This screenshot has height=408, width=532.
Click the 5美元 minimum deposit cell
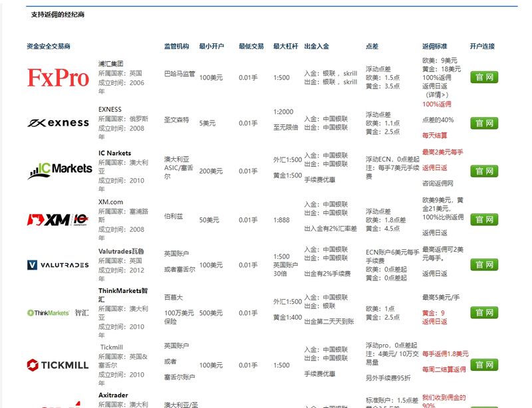pyautogui.click(x=207, y=123)
